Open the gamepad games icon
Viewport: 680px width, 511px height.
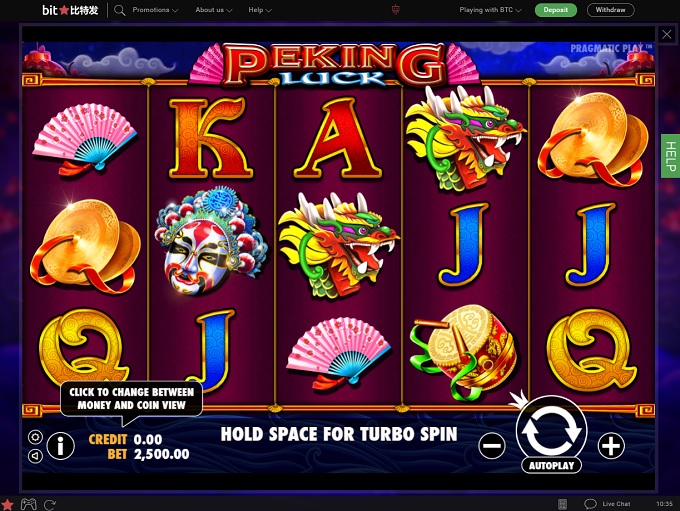(29, 504)
